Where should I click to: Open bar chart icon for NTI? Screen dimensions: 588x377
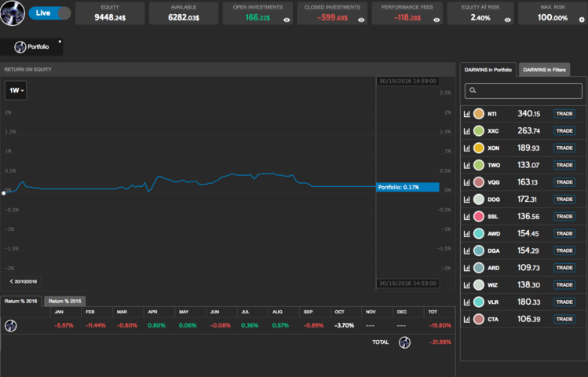coord(466,114)
